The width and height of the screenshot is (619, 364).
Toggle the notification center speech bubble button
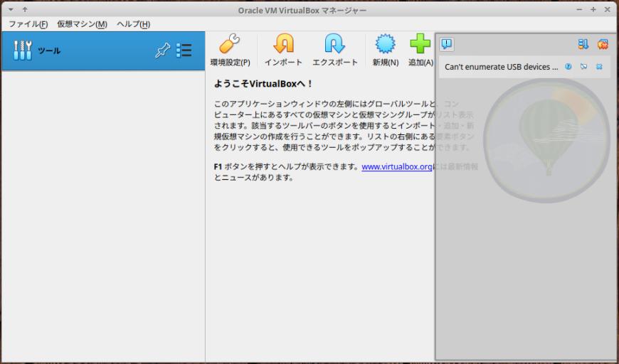click(447, 44)
